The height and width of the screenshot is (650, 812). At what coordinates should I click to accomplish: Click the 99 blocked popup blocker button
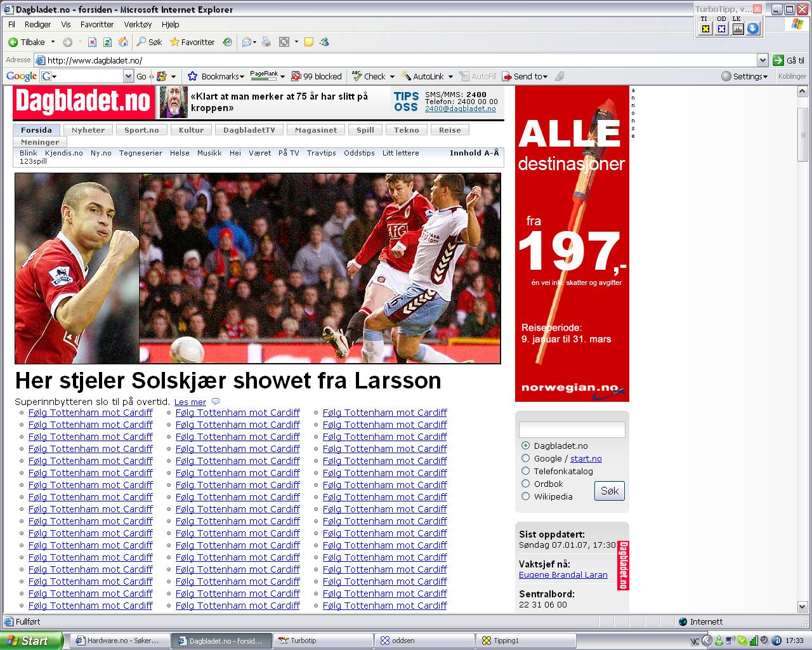coord(317,76)
